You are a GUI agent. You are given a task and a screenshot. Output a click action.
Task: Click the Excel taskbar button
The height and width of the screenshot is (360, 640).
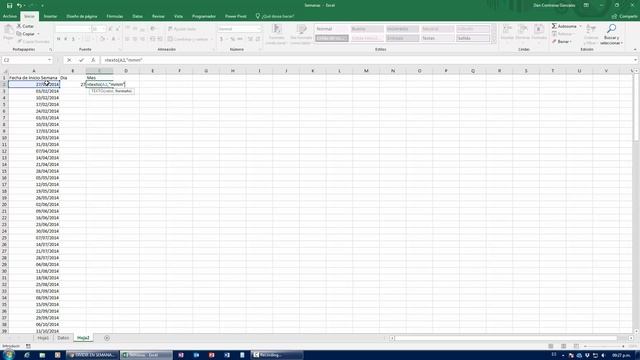[146, 355]
